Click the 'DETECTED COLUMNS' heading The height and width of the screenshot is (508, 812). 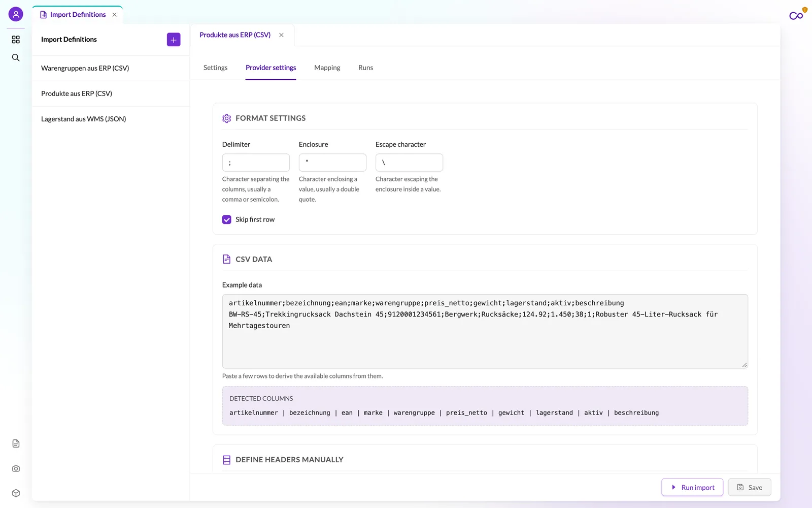click(261, 399)
